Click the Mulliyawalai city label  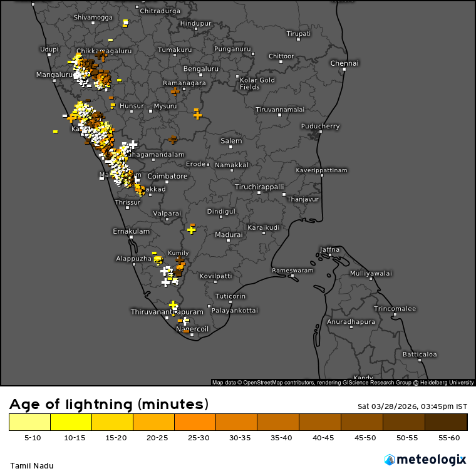(x=371, y=274)
